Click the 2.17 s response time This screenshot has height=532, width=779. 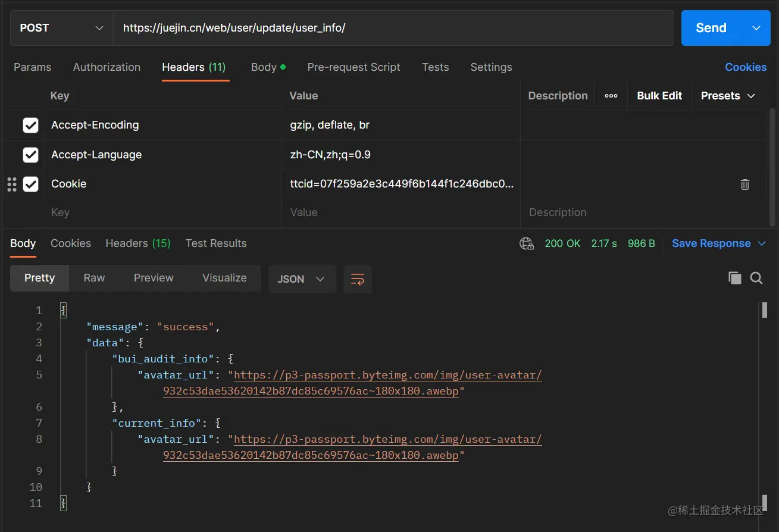pyautogui.click(x=604, y=243)
